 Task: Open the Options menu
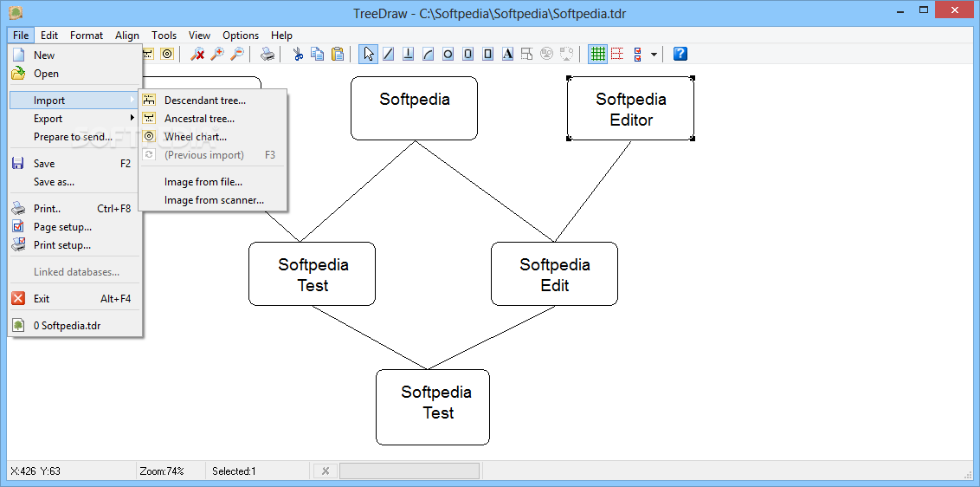(x=241, y=35)
